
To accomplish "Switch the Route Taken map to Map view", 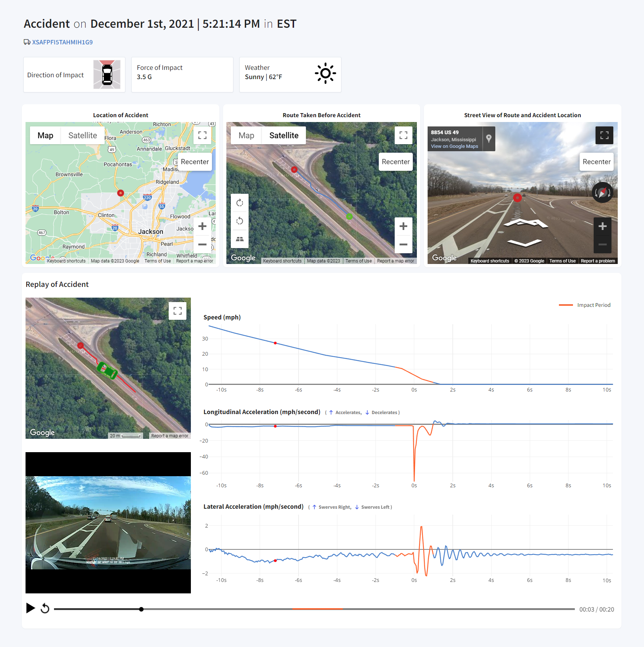I will click(x=246, y=135).
